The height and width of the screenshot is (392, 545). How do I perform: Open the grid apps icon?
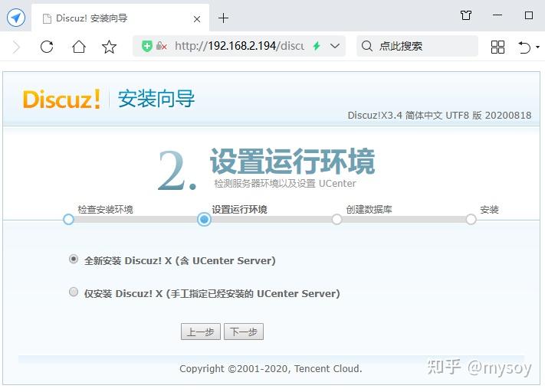(497, 47)
